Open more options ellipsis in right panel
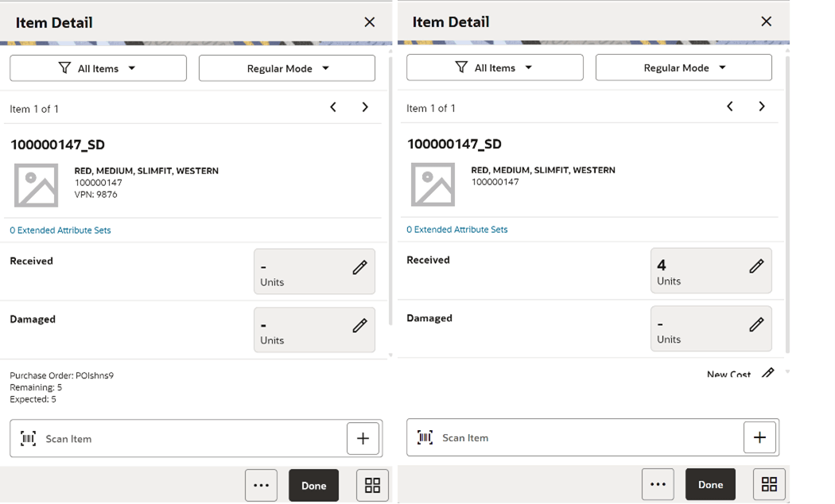The width and height of the screenshot is (835, 504). [658, 484]
